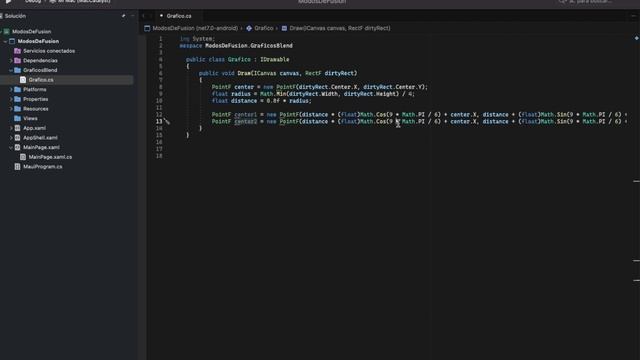Click 'Math.Min' on the radius line
The width and height of the screenshot is (640, 360).
click(272, 94)
